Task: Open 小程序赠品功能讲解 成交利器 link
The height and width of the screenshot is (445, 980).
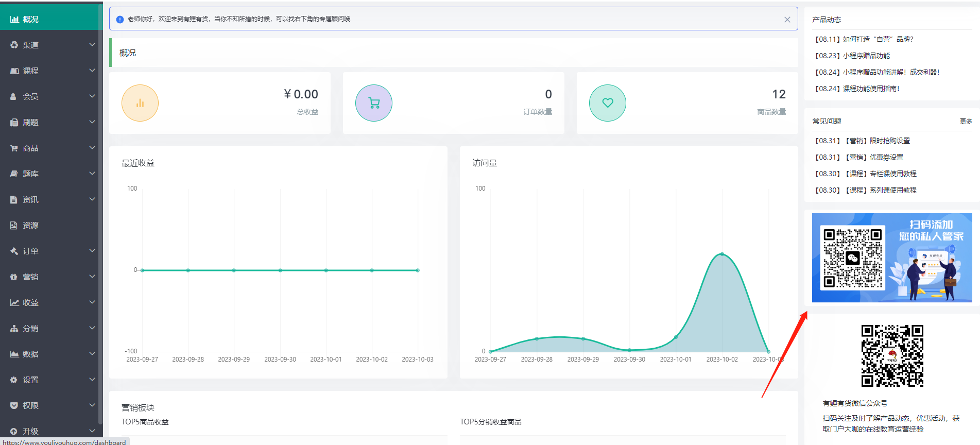Action: (x=877, y=72)
